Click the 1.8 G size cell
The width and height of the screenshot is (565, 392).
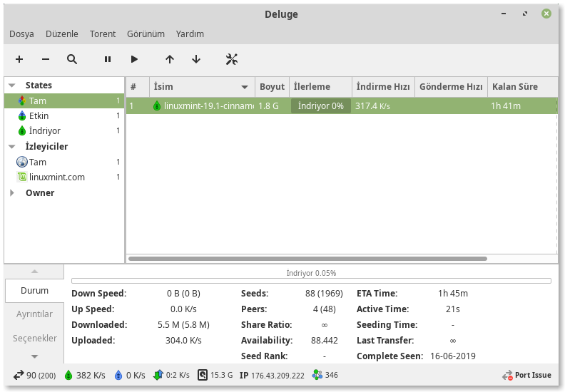(268, 105)
